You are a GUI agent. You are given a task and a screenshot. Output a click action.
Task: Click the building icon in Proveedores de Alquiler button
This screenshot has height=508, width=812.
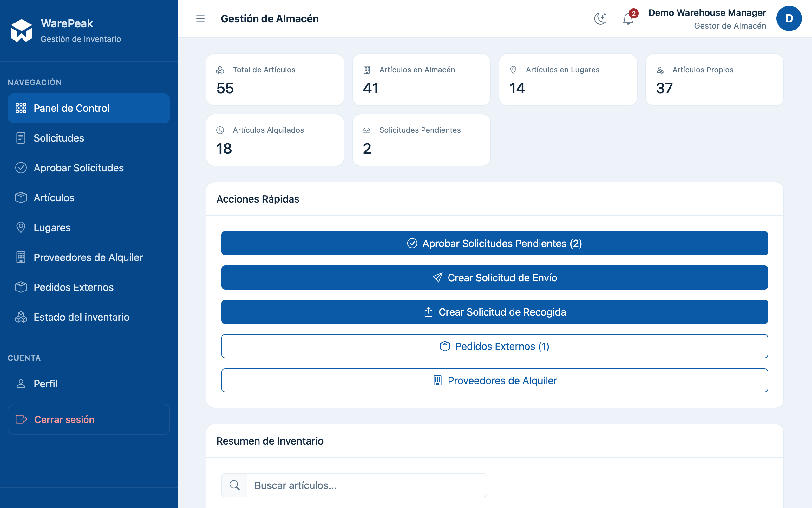click(x=437, y=380)
